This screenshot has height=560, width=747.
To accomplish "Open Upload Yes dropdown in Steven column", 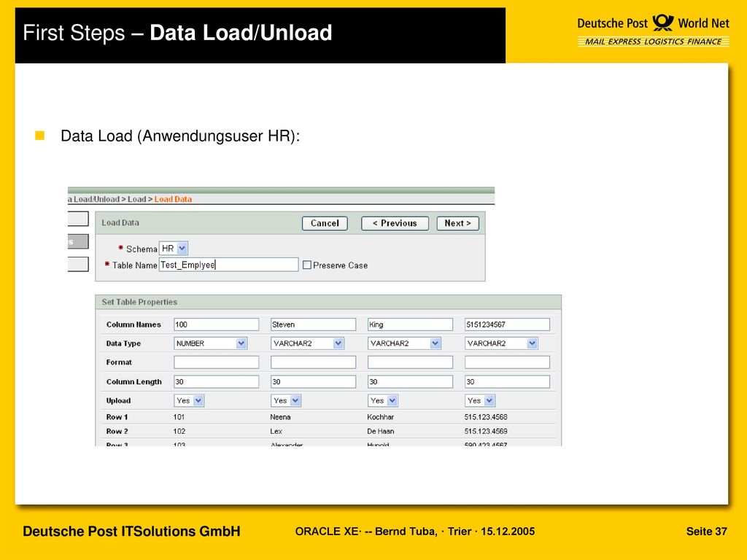I will [x=286, y=400].
